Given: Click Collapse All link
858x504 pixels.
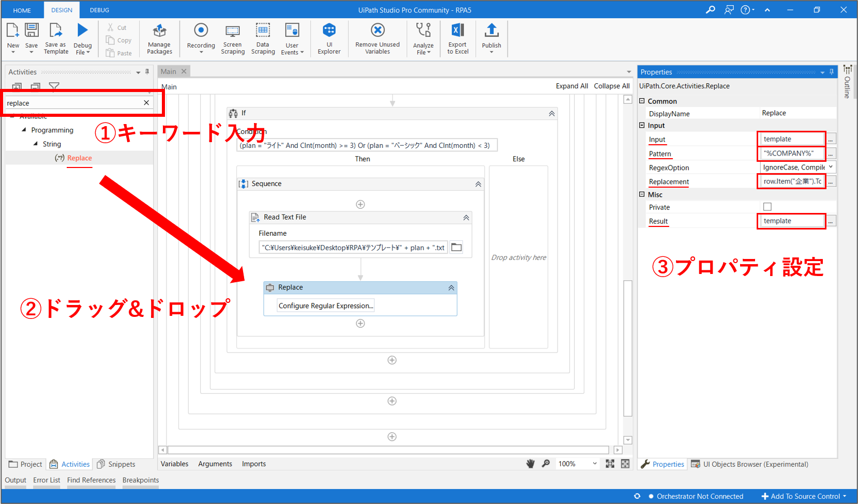Looking at the screenshot, I should [x=611, y=86].
